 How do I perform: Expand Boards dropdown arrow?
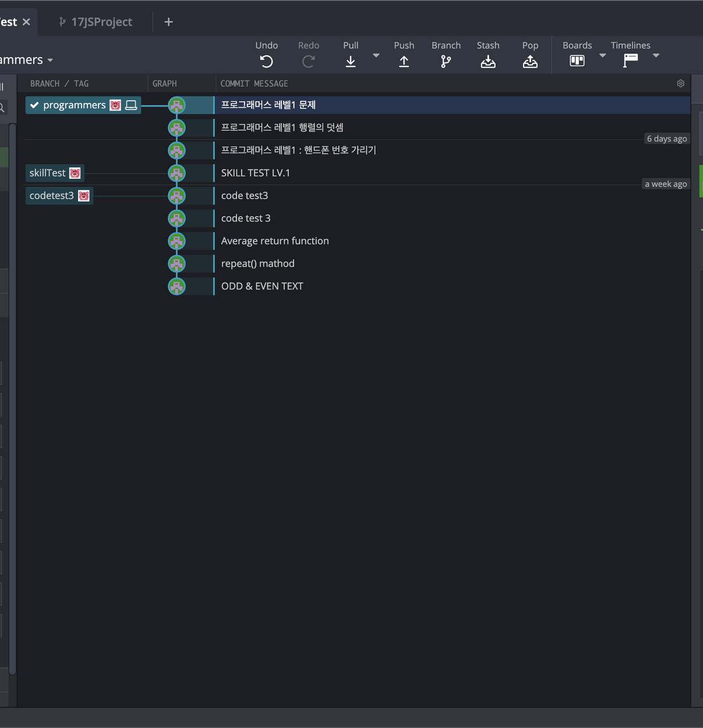(x=603, y=55)
